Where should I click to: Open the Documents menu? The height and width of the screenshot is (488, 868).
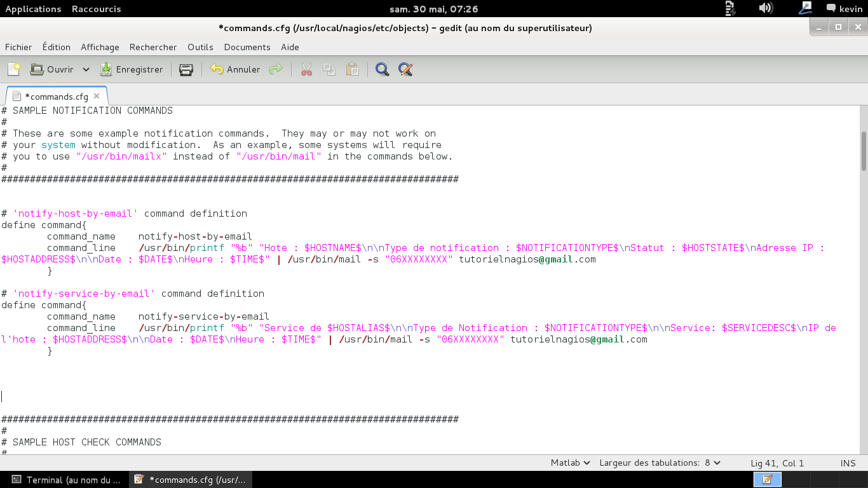pos(247,47)
